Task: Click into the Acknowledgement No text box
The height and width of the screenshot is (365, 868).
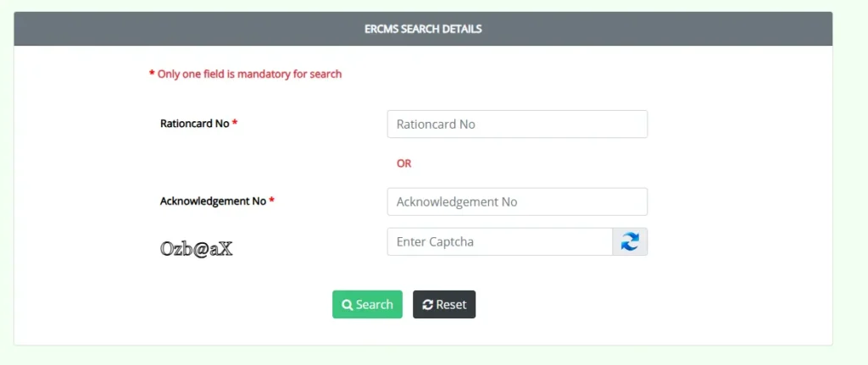Action: coord(517,202)
